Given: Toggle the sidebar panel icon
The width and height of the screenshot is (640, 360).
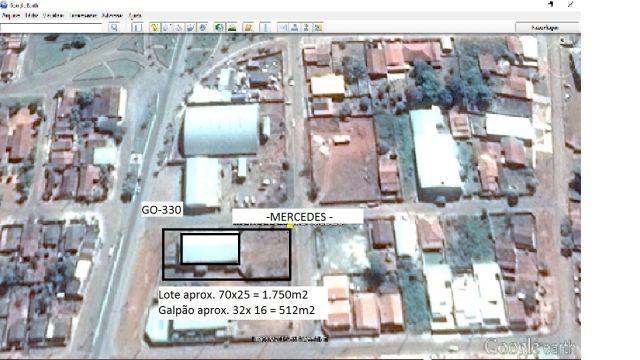Looking at the screenshot, I should 137,28.
